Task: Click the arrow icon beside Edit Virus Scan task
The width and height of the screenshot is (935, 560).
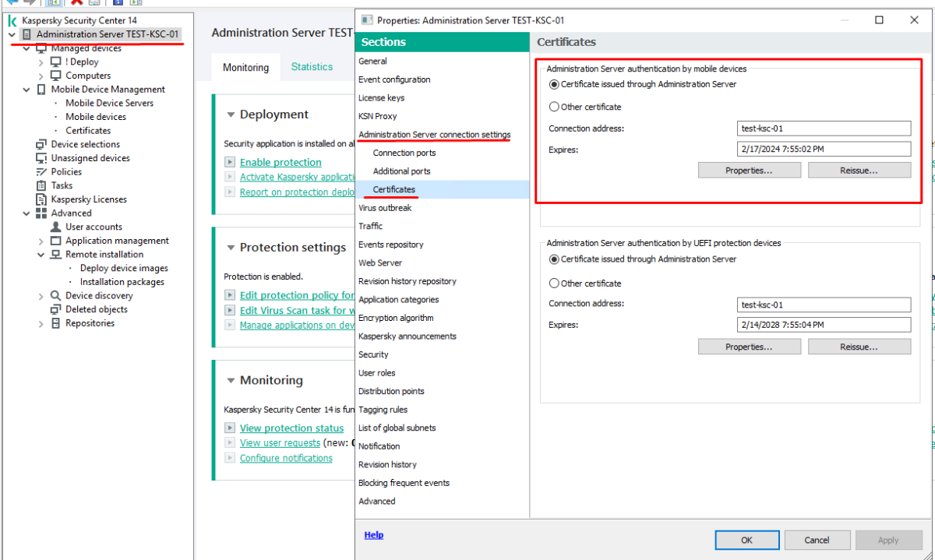Action: click(229, 310)
